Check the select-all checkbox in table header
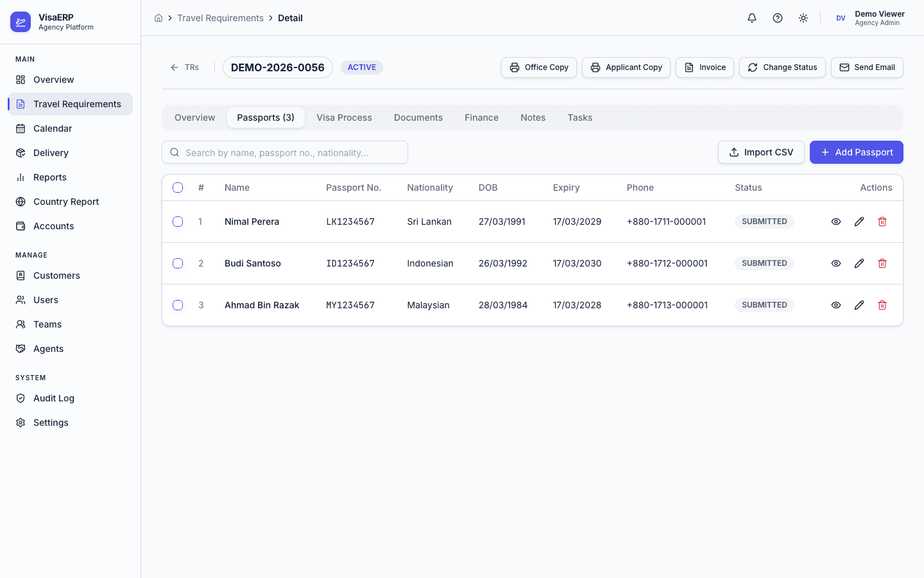Screen dimensions: 924x578 pos(178,188)
